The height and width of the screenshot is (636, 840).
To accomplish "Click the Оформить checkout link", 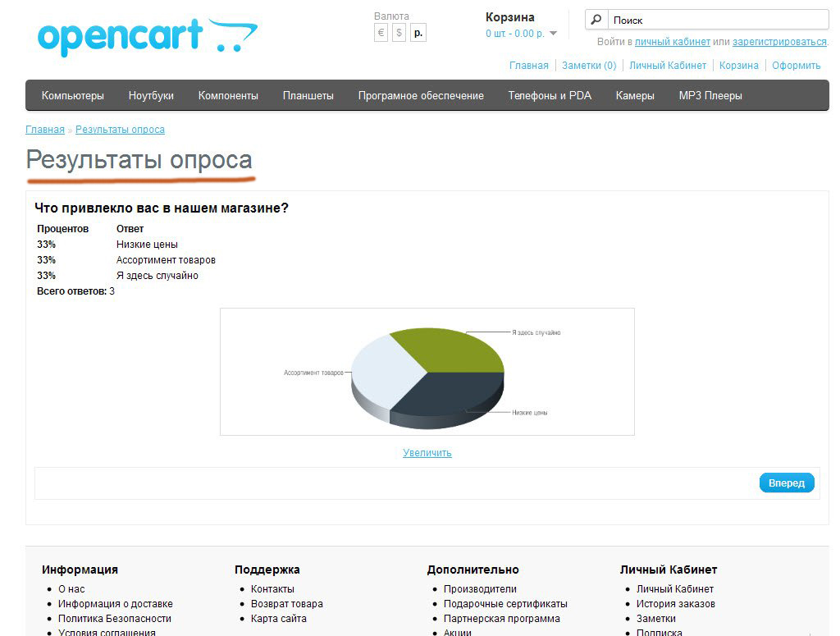I will coord(796,65).
